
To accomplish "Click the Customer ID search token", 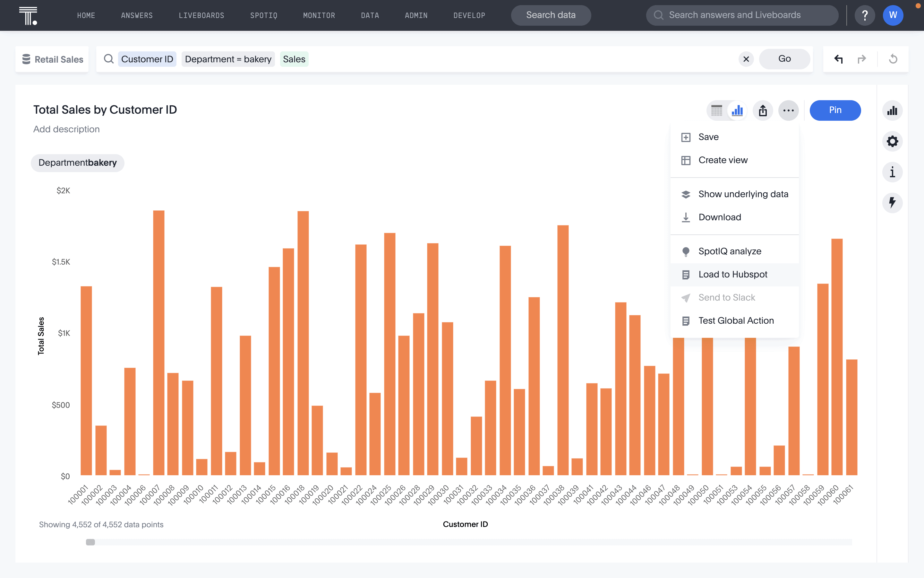I will (x=147, y=59).
